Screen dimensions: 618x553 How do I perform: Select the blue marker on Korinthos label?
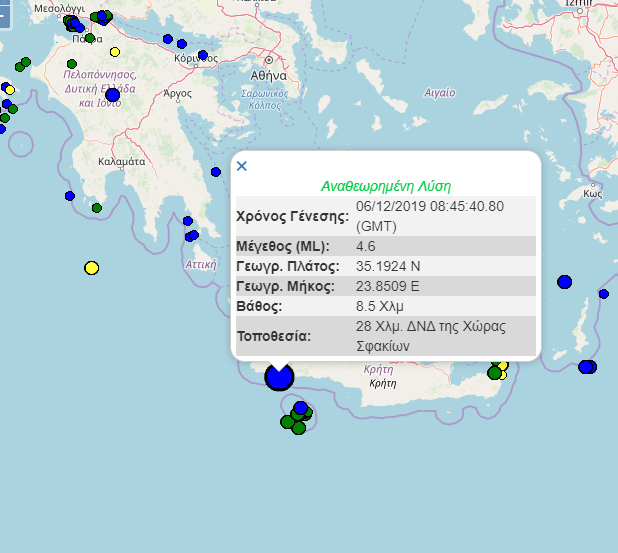click(203, 56)
